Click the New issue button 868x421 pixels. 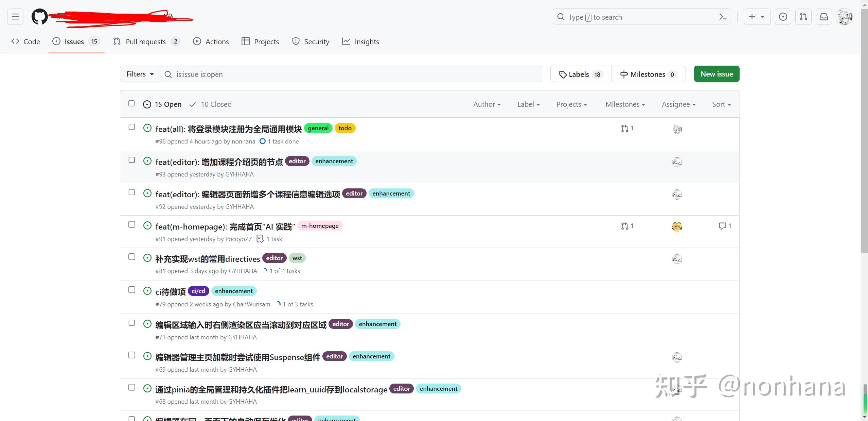[716, 74]
